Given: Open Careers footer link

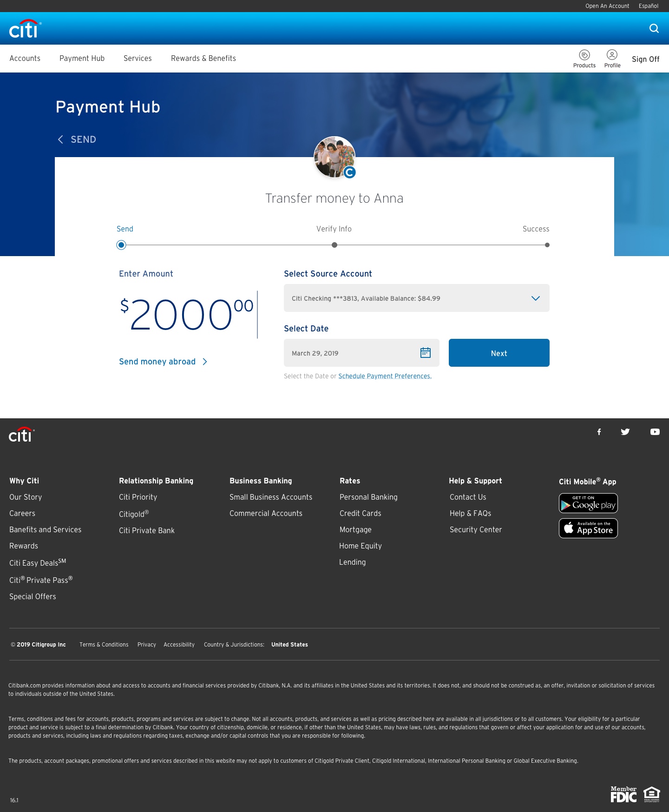Looking at the screenshot, I should [x=22, y=513].
